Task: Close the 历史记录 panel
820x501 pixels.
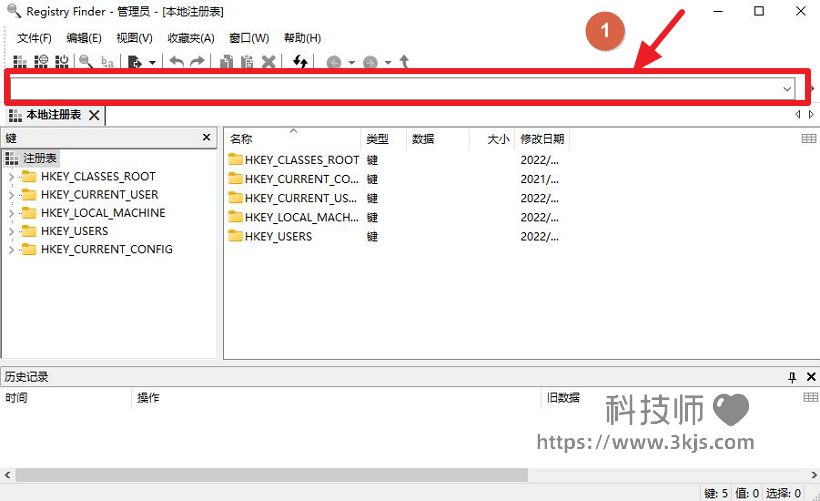Action: (x=811, y=377)
